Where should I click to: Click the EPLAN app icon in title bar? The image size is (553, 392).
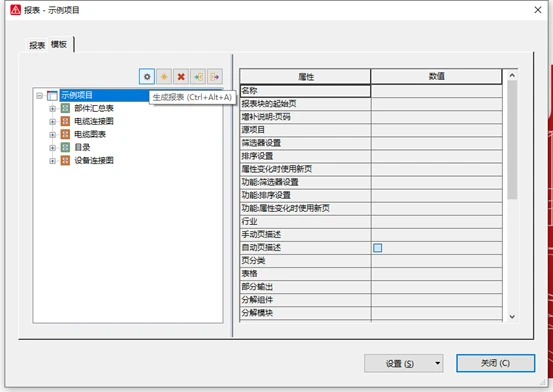coord(16,10)
